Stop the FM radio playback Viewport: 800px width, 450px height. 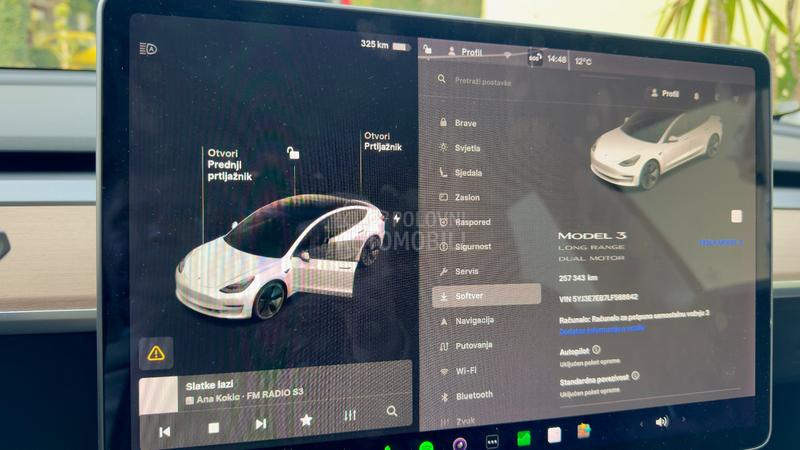[x=214, y=428]
